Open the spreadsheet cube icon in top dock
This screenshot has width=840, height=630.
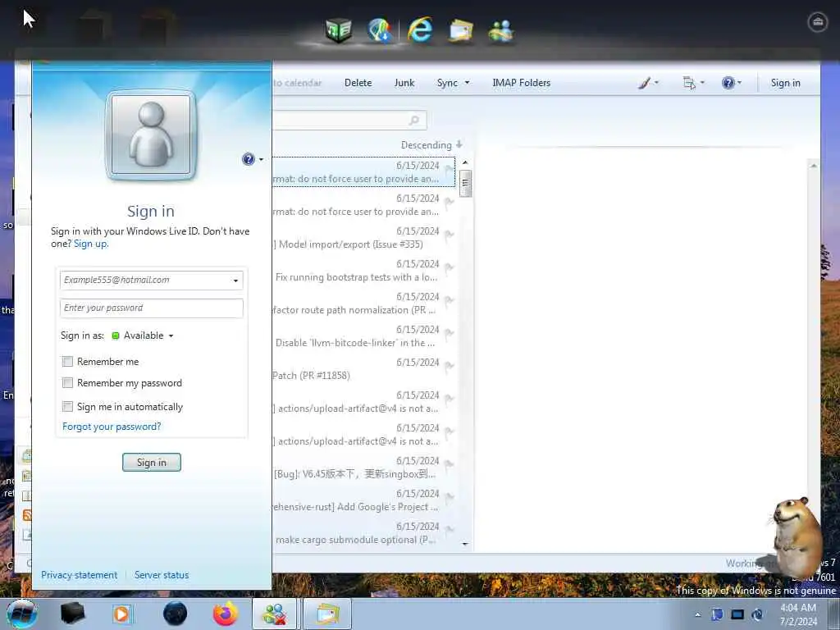click(x=339, y=30)
